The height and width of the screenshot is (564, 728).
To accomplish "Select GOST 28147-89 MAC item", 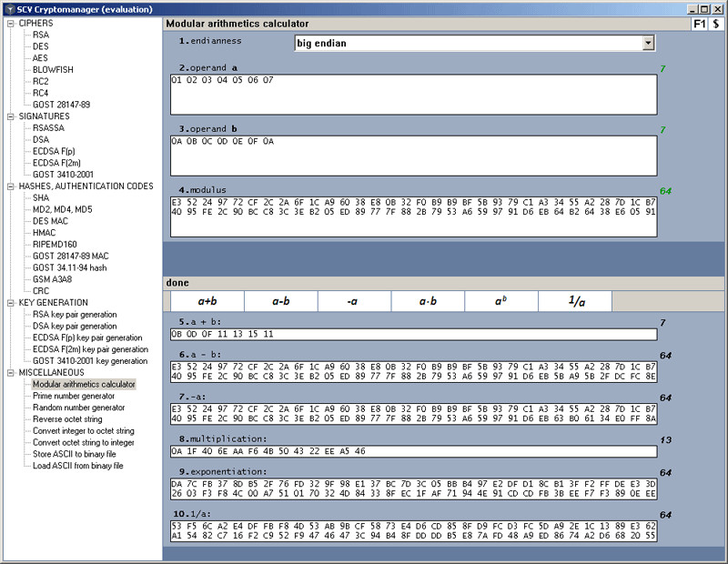I will [71, 256].
